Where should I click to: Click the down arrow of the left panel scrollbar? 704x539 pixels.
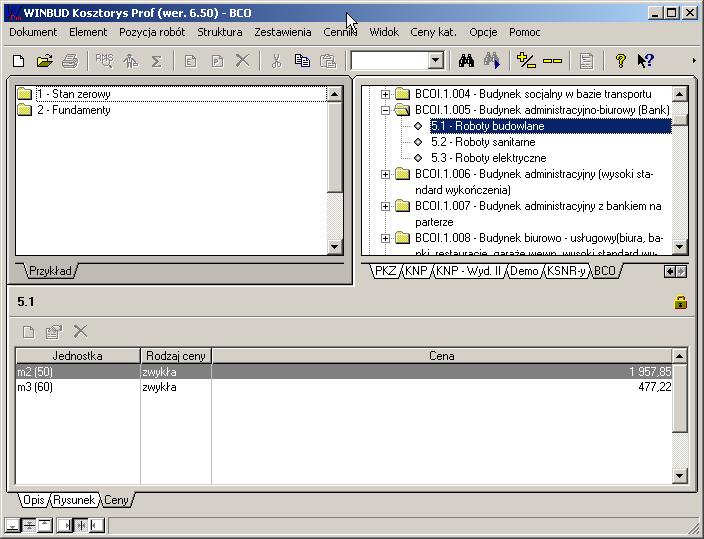tap(335, 246)
